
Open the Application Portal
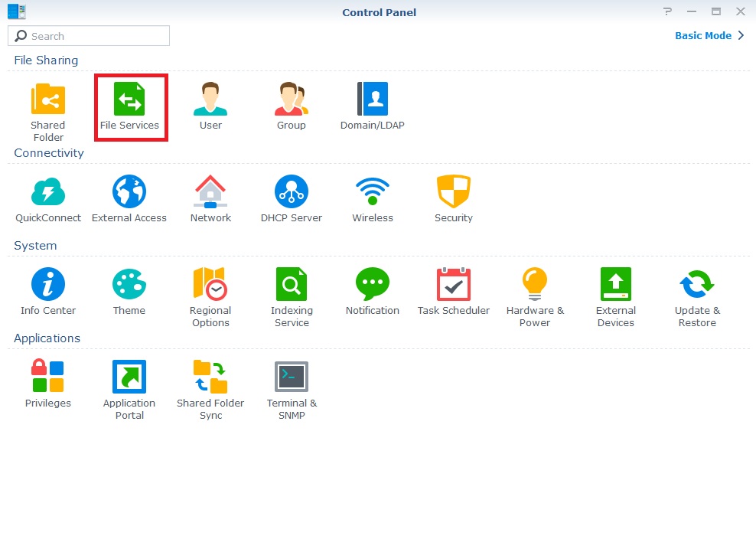(129, 377)
